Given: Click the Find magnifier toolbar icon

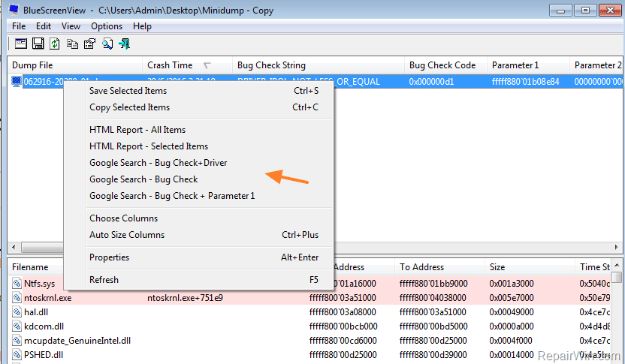Looking at the screenshot, I should [107, 44].
